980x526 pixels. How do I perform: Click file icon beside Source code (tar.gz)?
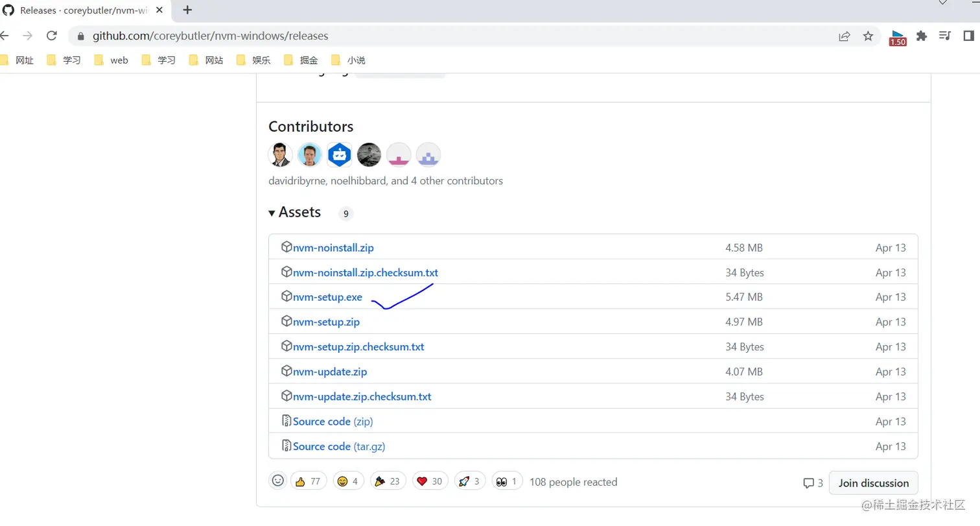point(286,446)
